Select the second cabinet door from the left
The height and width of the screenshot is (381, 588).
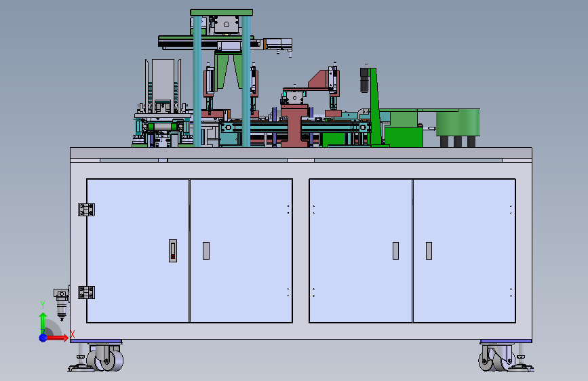coord(241,251)
